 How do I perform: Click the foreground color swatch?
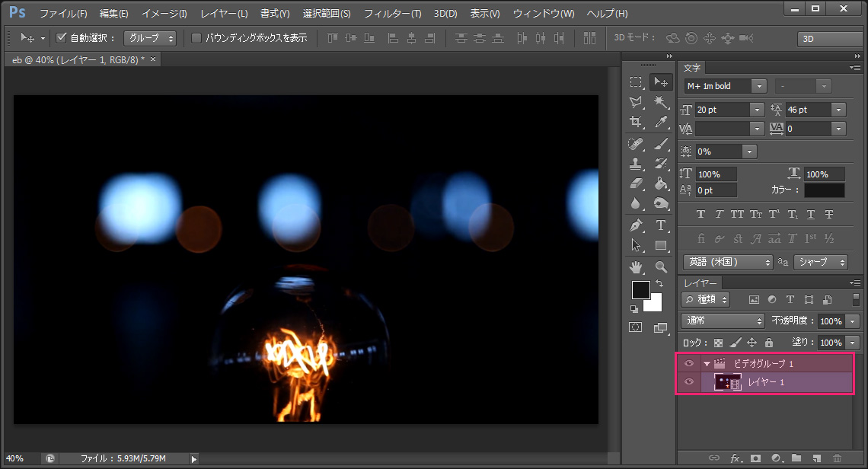point(640,290)
